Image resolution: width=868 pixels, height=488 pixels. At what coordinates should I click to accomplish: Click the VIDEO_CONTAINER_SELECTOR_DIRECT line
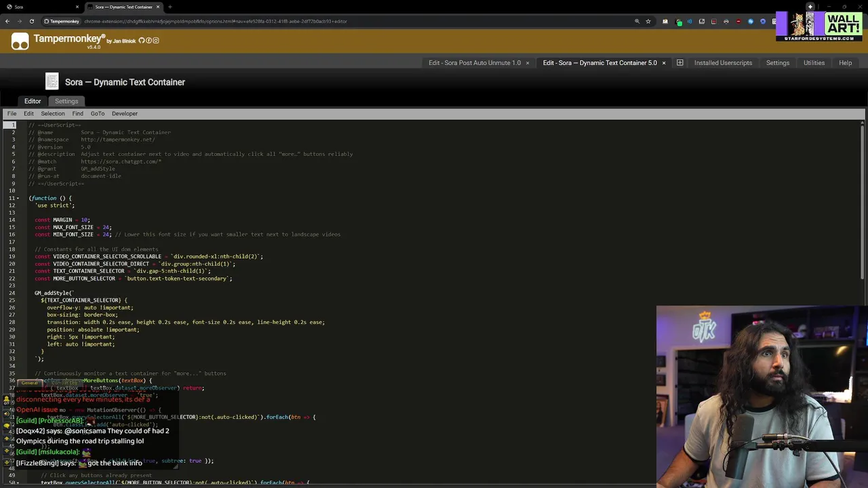[135, 264]
